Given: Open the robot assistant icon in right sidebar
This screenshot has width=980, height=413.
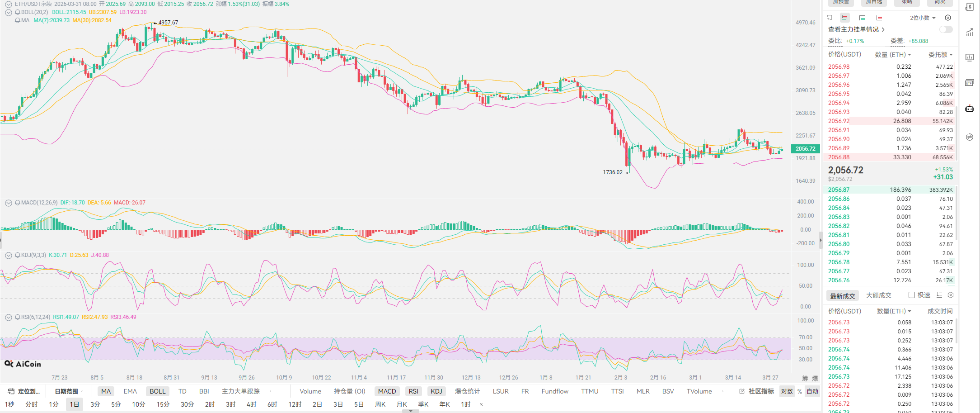Looking at the screenshot, I should pyautogui.click(x=969, y=109).
